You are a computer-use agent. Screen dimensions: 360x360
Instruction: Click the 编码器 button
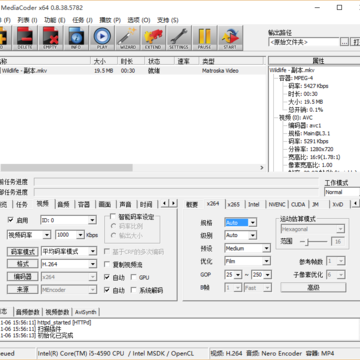click(23, 277)
